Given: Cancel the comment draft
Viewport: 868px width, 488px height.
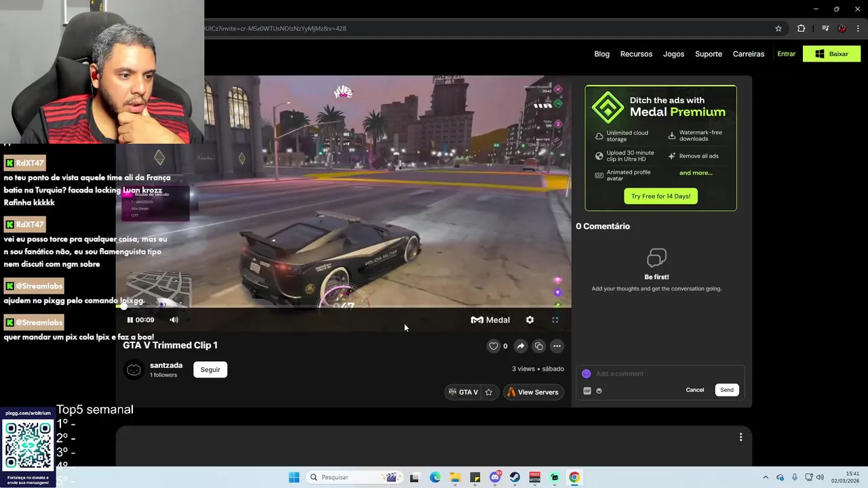Looking at the screenshot, I should 695,390.
